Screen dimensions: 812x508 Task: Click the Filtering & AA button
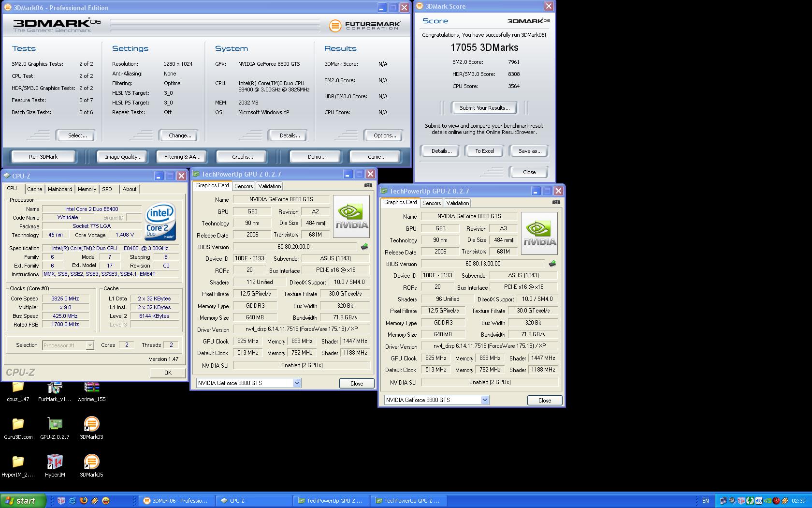(x=182, y=157)
